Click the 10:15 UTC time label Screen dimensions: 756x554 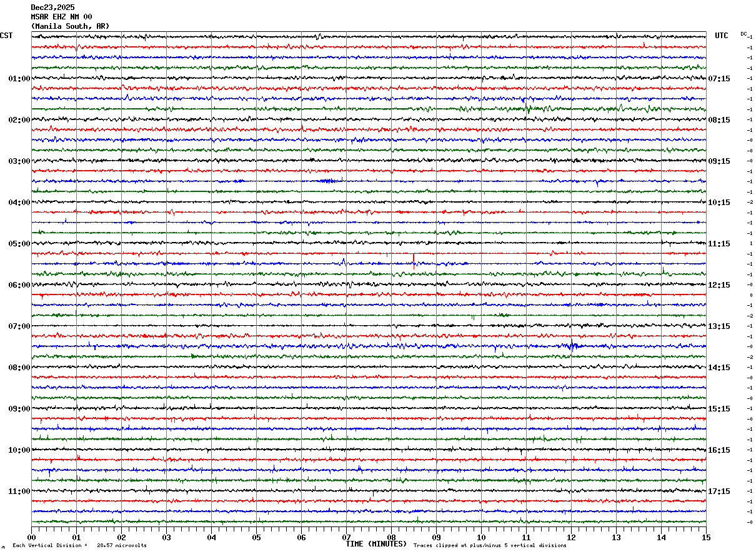[x=719, y=203]
